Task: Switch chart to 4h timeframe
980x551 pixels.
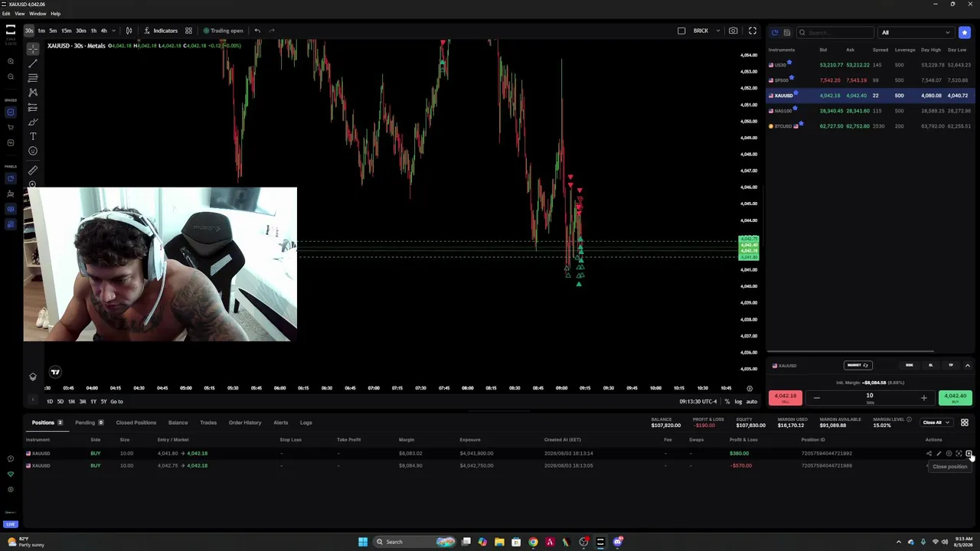Action: click(104, 31)
